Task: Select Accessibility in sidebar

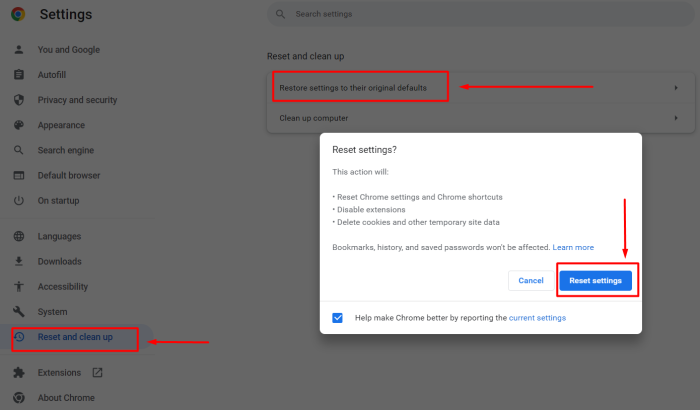Action: (62, 287)
